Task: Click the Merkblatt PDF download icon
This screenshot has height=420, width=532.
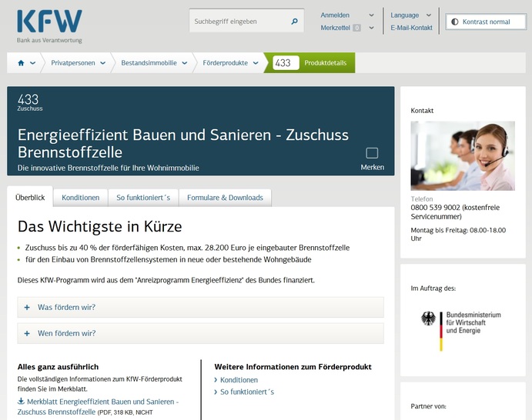Action: [21, 402]
